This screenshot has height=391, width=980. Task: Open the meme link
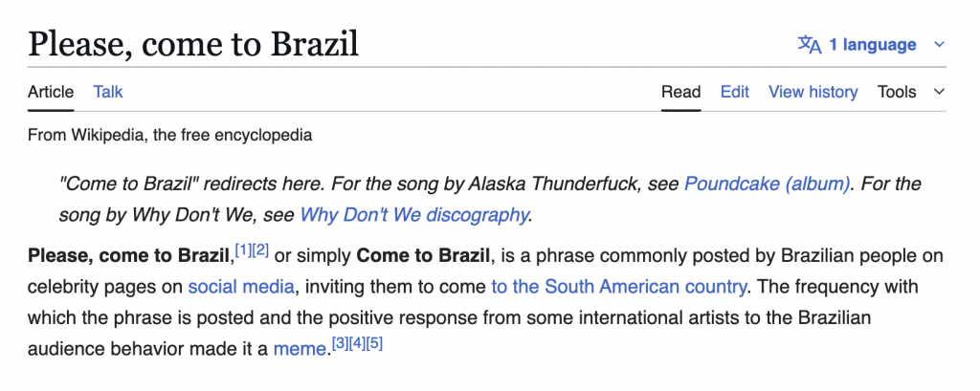(300, 349)
